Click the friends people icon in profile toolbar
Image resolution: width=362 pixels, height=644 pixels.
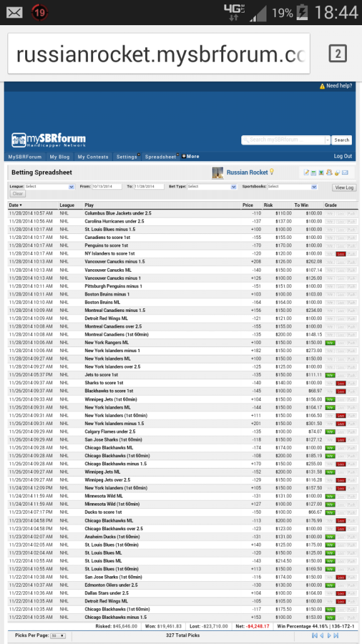[x=329, y=173]
